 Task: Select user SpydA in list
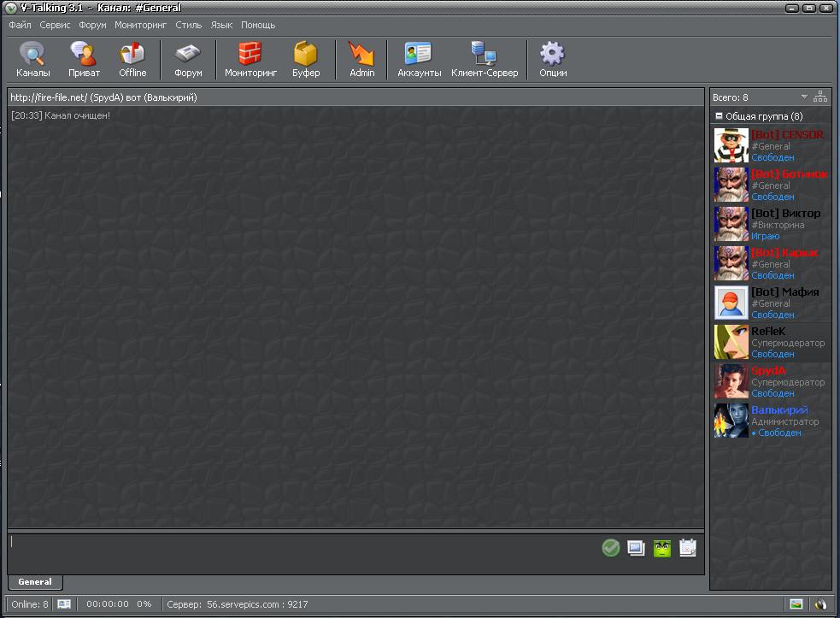coord(772,381)
